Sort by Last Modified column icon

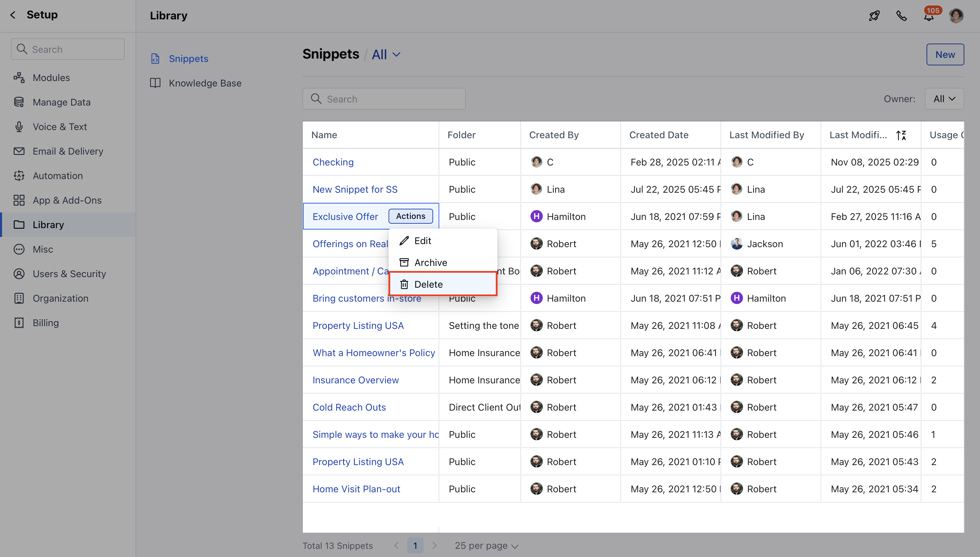[x=901, y=135]
